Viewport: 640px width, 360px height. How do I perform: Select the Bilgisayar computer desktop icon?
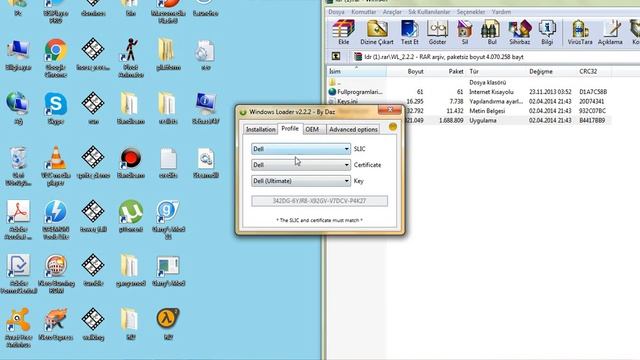[18, 55]
